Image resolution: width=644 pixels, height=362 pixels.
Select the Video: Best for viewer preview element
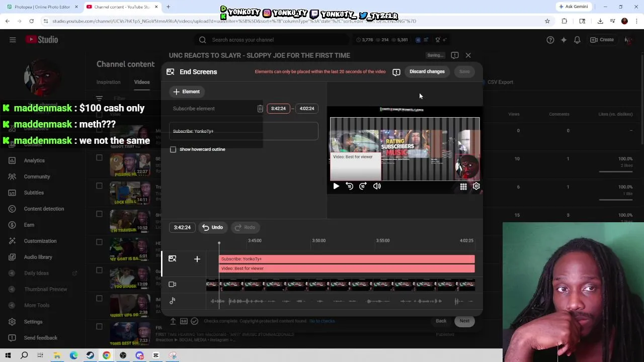[356, 166]
